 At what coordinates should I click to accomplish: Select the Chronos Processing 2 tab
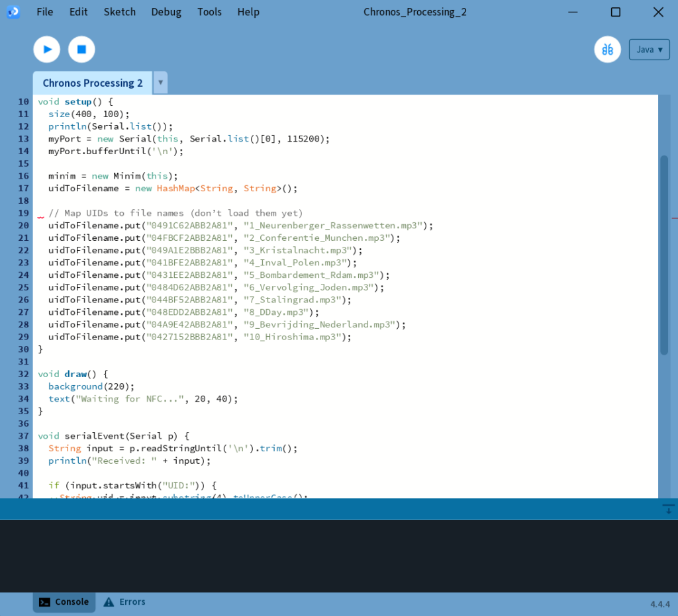click(x=93, y=83)
